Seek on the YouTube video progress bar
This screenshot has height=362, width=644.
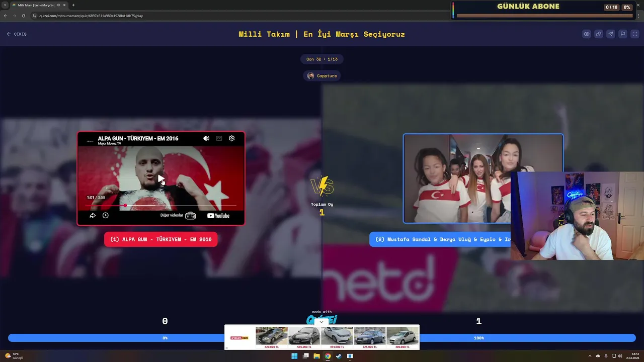(160, 205)
